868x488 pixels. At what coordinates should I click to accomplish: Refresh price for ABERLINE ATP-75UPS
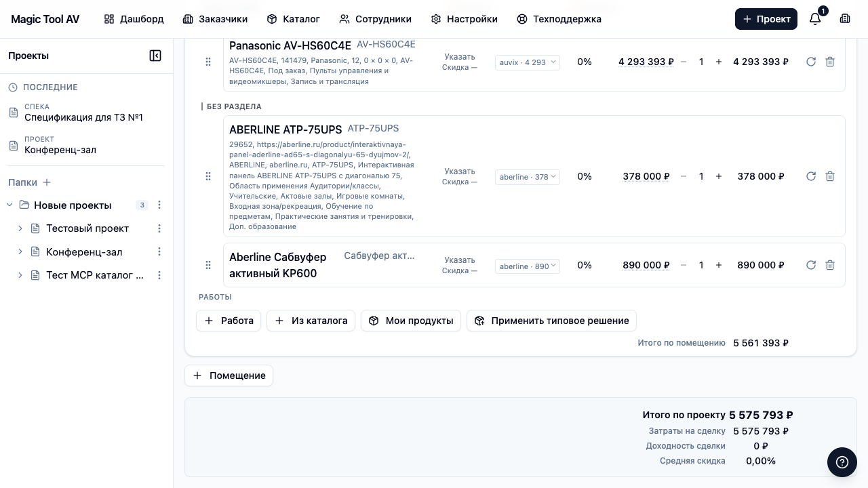pyautogui.click(x=811, y=176)
